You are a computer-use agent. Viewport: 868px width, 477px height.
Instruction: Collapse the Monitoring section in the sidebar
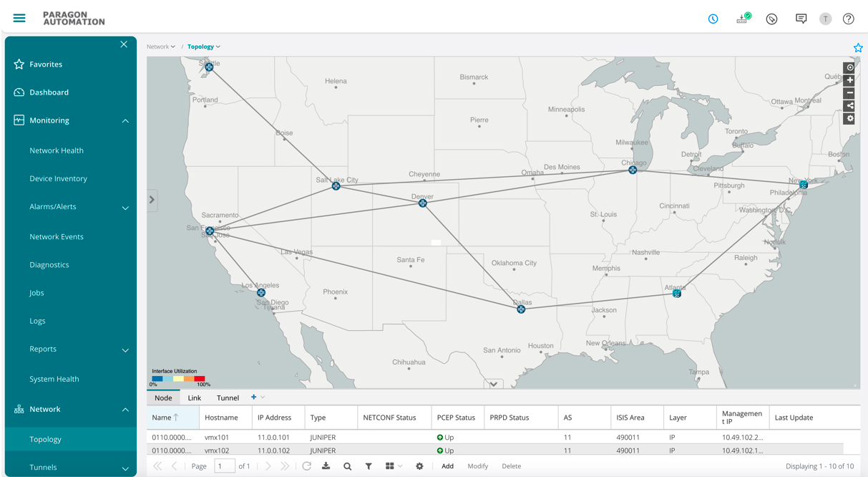point(125,120)
